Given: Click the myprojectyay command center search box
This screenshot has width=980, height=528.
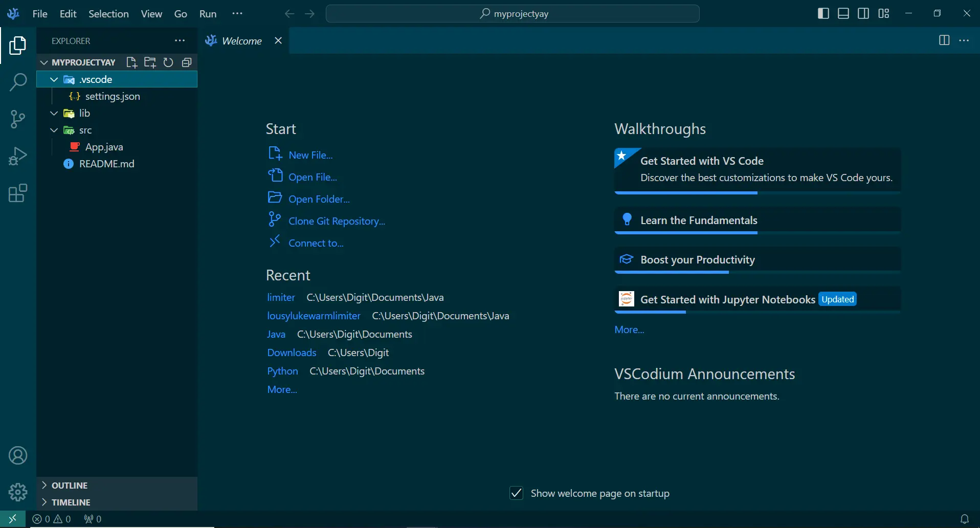Looking at the screenshot, I should 513,14.
